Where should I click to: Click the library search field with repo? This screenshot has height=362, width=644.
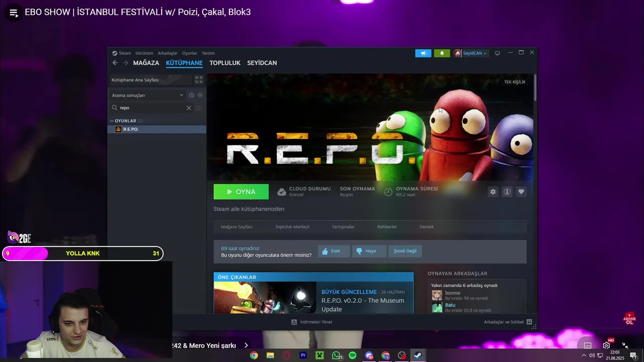[x=151, y=108]
